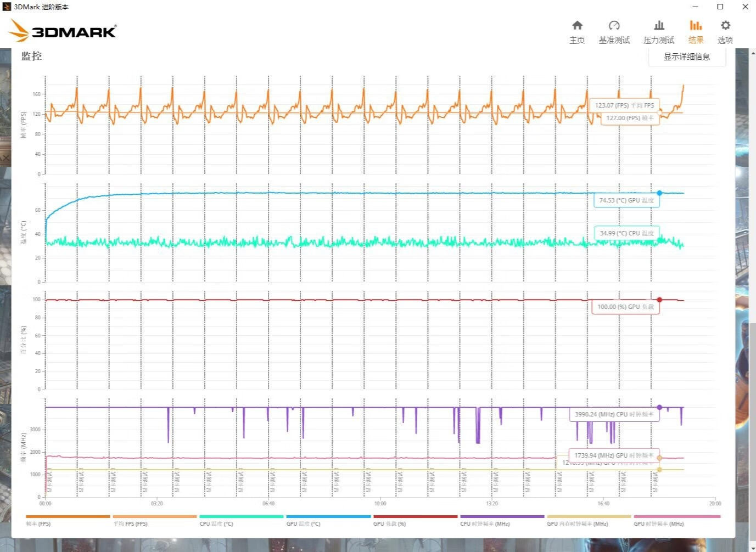Toggle CPU 时钟频率 (MHz) legend series
The image size is (756, 552).
pos(502,520)
